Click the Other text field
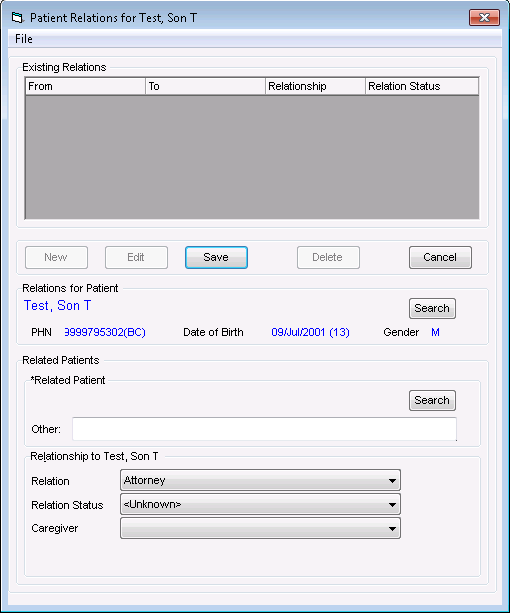Screen dimensions: 510x613 pos(264,429)
